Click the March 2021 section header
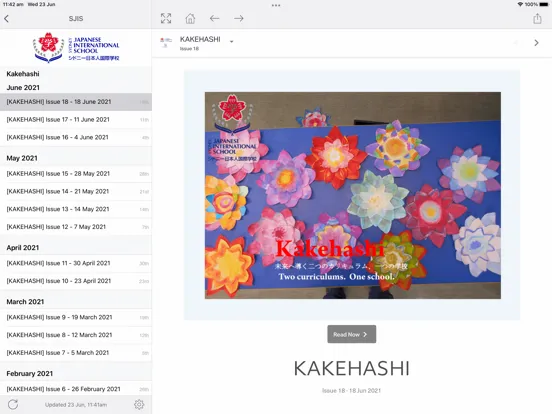Screen dimensions: 552x414 click(25, 302)
